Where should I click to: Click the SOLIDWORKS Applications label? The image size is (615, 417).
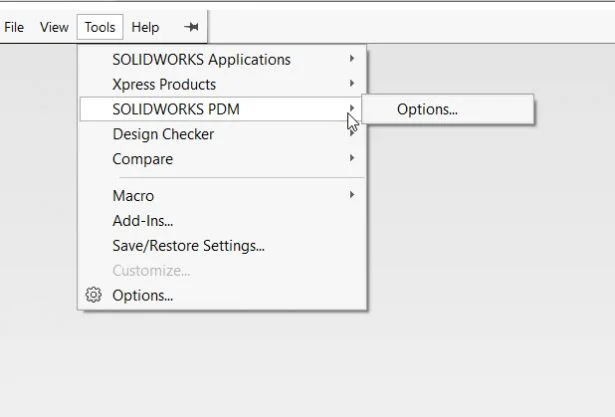(x=201, y=59)
